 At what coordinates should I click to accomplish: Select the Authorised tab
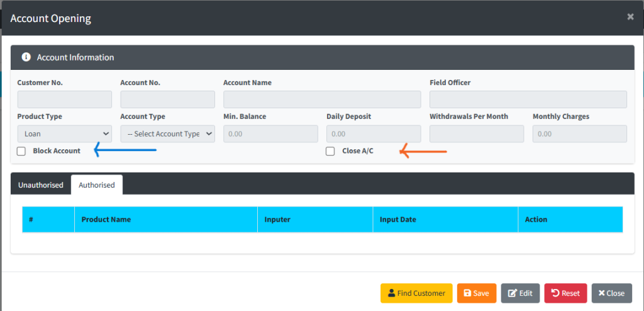point(97,185)
